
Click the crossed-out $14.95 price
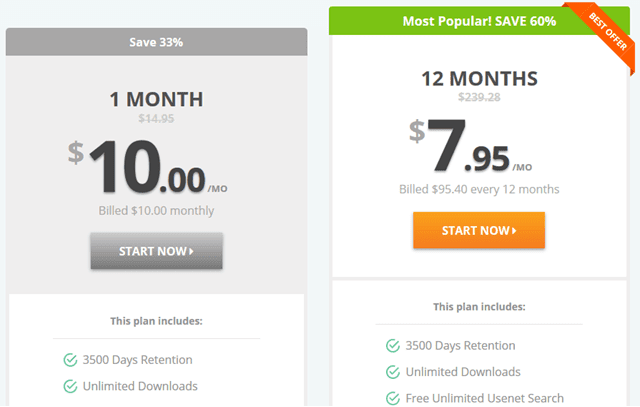[156, 118]
